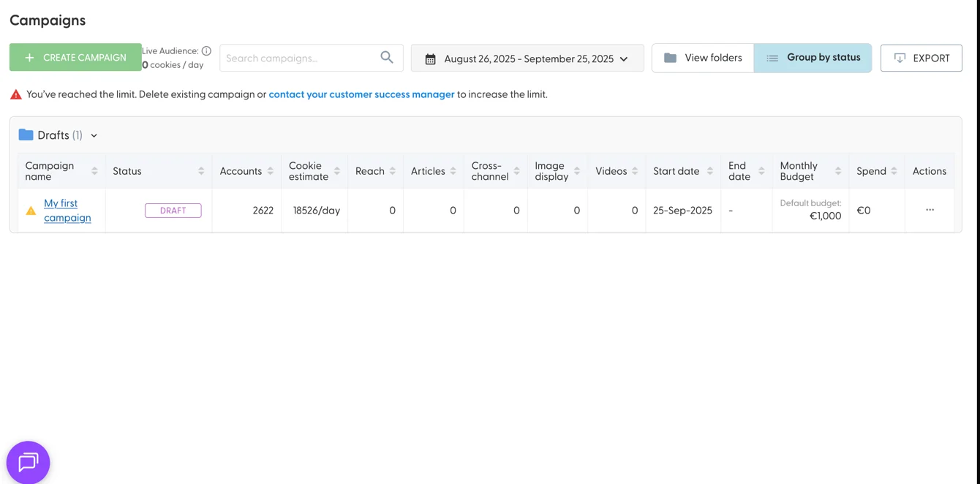980x484 pixels.
Task: Sort by Monthly Budget column
Action: 838,171
